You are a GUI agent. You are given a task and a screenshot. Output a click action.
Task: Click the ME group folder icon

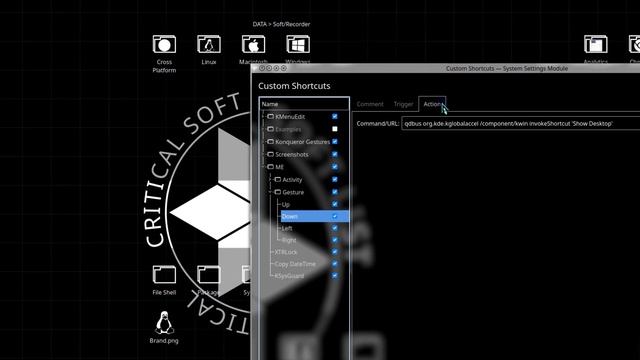pyautogui.click(x=270, y=167)
